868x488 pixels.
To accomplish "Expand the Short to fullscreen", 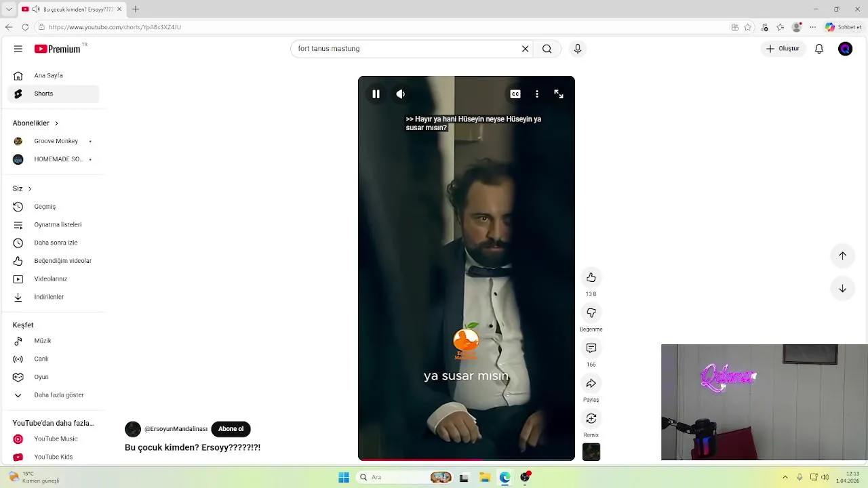I will pos(559,94).
